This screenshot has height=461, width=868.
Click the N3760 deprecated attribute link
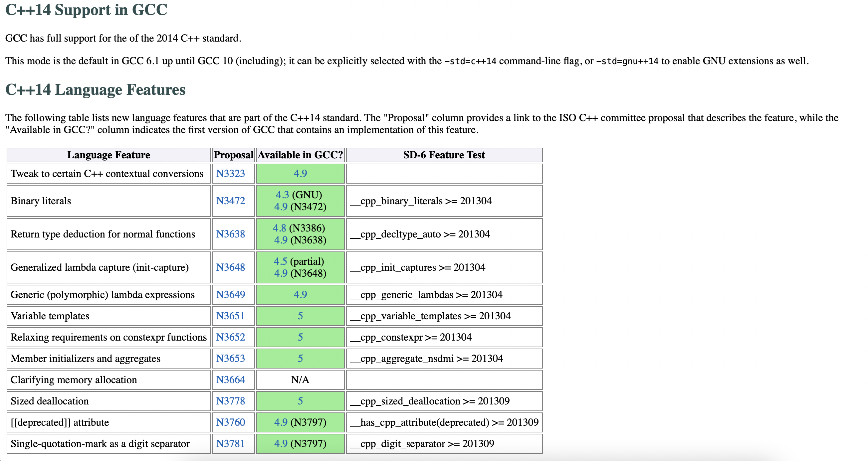tap(230, 422)
